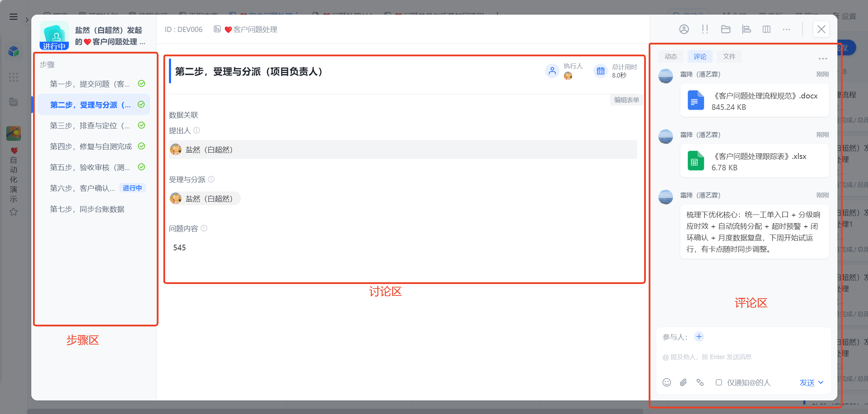The height and width of the screenshot is (414, 868).
Task: Select step 第二步，受理与分派
Action: tap(94, 105)
